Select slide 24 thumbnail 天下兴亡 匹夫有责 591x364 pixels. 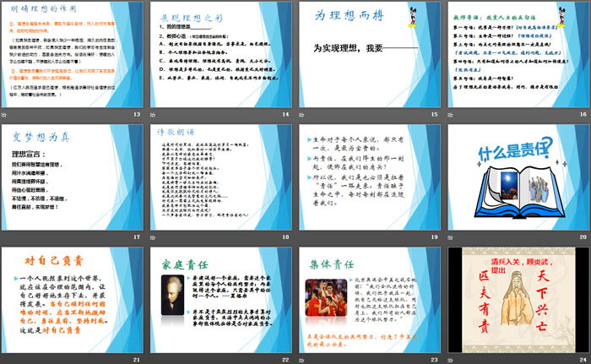point(518,300)
